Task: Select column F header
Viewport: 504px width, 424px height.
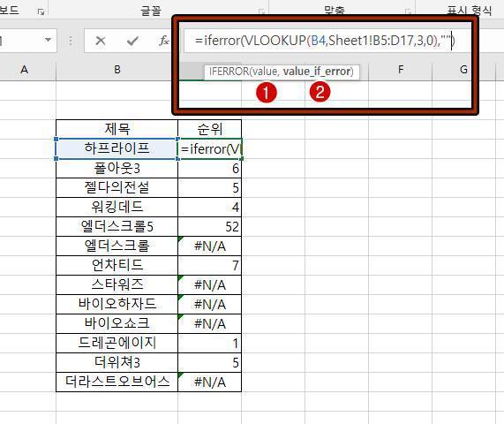Action: [x=401, y=70]
